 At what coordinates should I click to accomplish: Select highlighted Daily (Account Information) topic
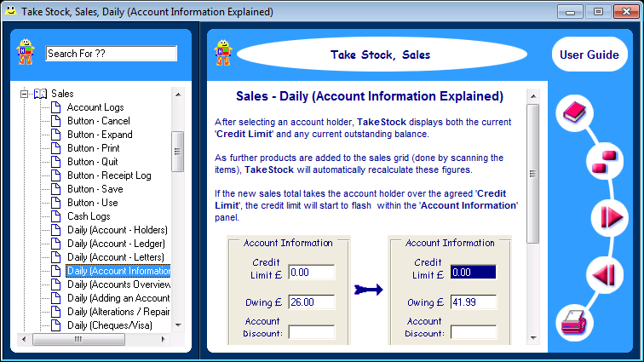point(118,271)
